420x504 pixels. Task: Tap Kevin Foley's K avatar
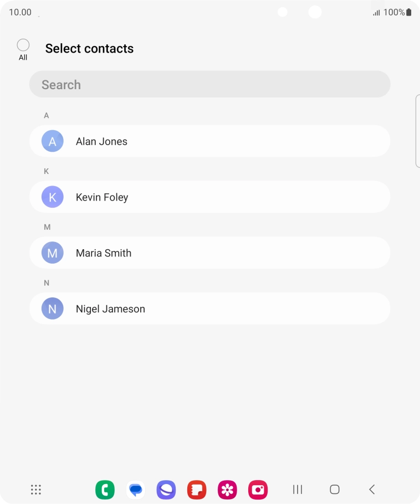[x=53, y=197]
